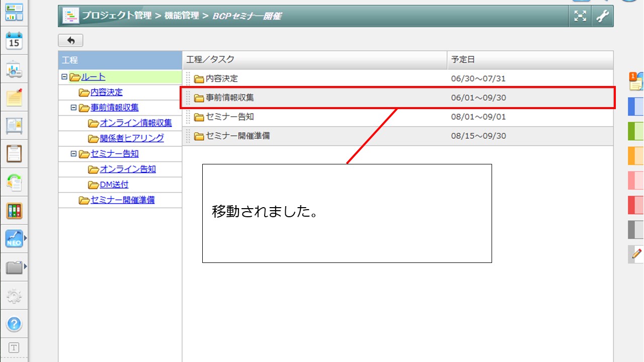Collapse the 事前情報収集 tree node
Viewport: 644px width, 362px height.
(x=73, y=108)
